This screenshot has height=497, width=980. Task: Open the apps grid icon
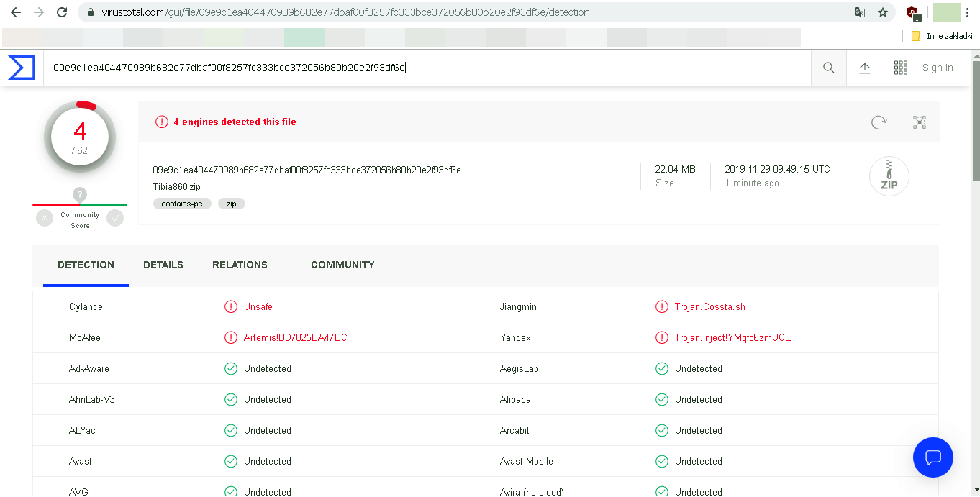901,68
